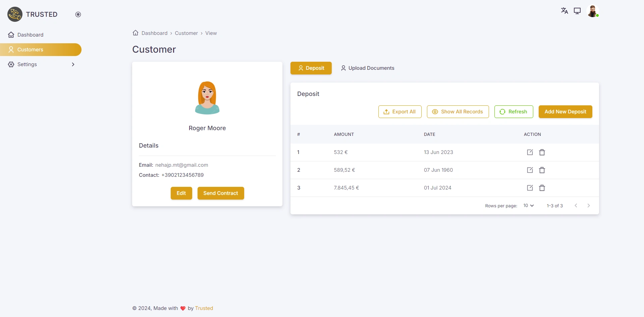The width and height of the screenshot is (644, 317).
Task: Click the View breadcrumb item
Action: coord(211,33)
